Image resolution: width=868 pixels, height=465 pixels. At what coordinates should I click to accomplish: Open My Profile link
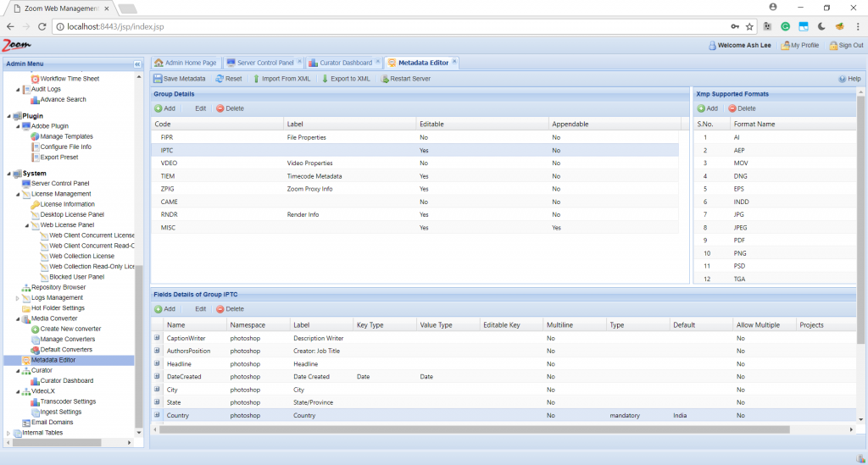(804, 46)
